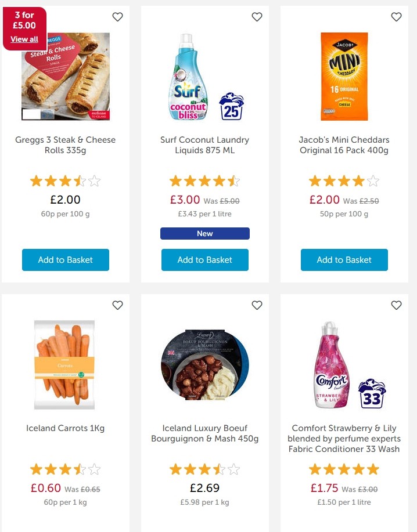Screen dimensions: 417x532
Task: Open the Iceland Carrots 1Kg product page
Action: [65, 428]
